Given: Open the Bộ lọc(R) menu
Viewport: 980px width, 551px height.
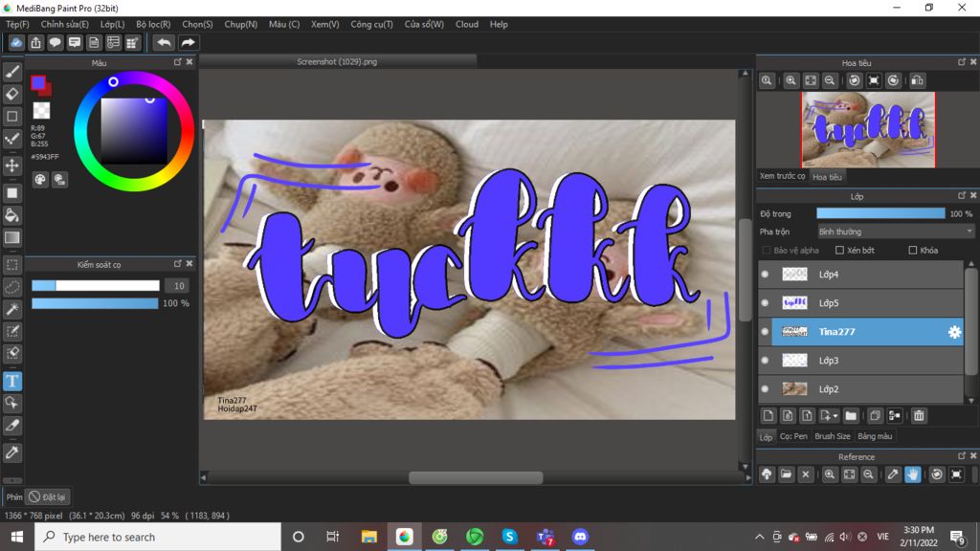Looking at the screenshot, I should pos(153,24).
